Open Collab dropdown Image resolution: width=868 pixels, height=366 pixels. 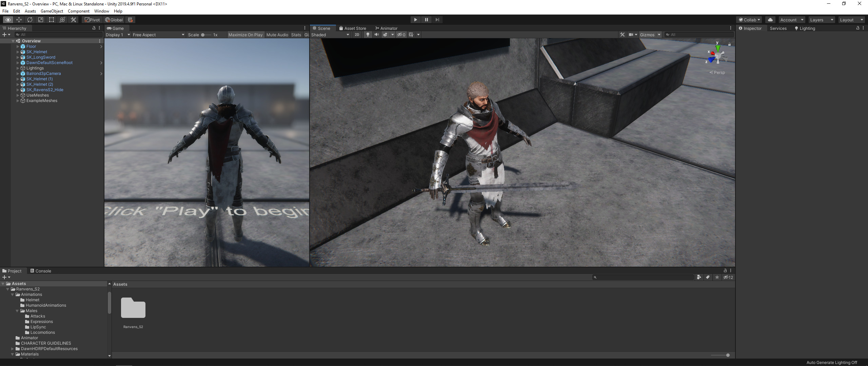[x=749, y=20]
